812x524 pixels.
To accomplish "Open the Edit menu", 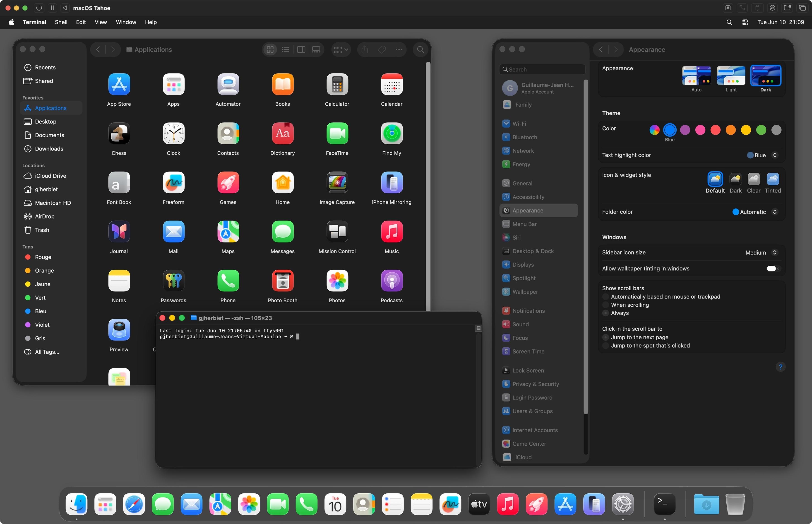I will click(x=81, y=22).
